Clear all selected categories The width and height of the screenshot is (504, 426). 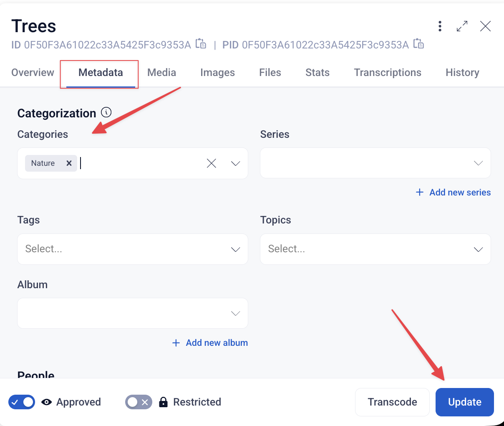point(212,163)
